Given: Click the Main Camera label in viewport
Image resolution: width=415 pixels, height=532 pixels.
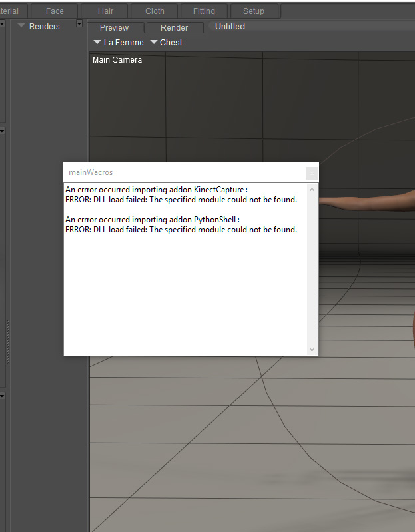Looking at the screenshot, I should click(x=117, y=60).
